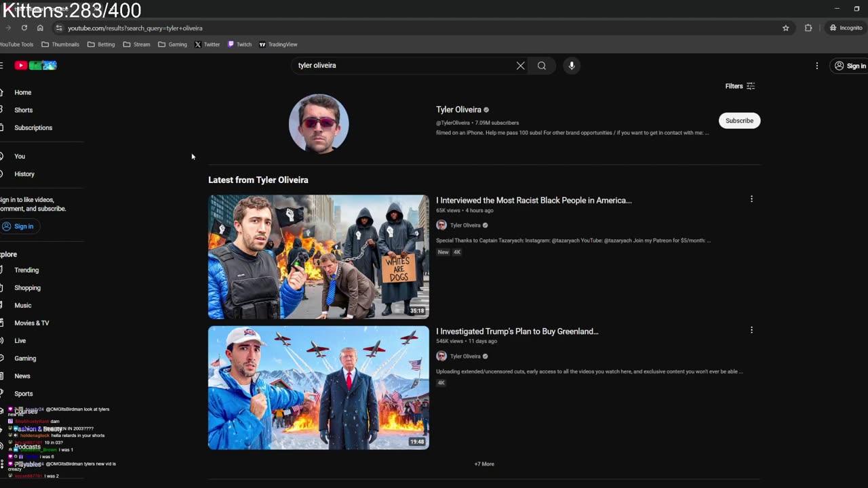Open the Twitter bookmark

(x=208, y=44)
